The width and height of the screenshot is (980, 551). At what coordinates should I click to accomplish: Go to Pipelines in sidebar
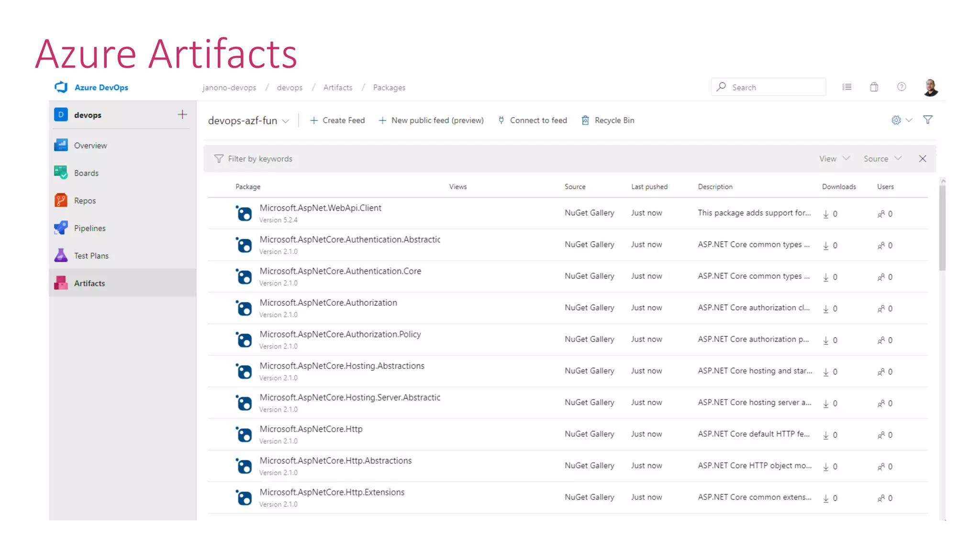tap(89, 228)
